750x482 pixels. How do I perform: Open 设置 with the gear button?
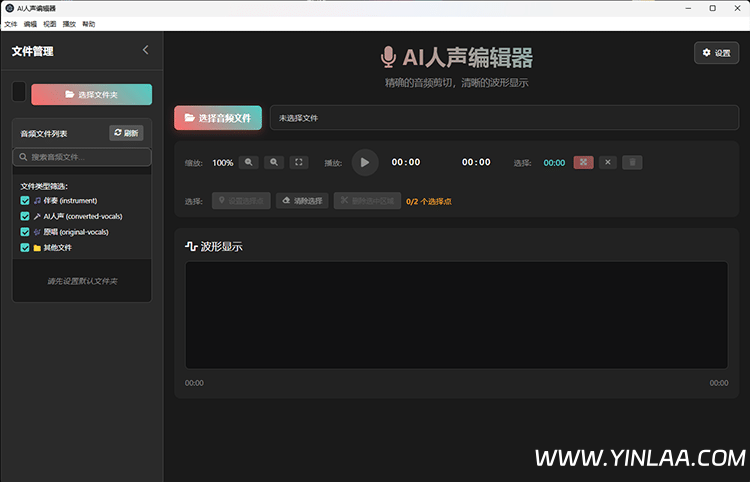(x=717, y=53)
